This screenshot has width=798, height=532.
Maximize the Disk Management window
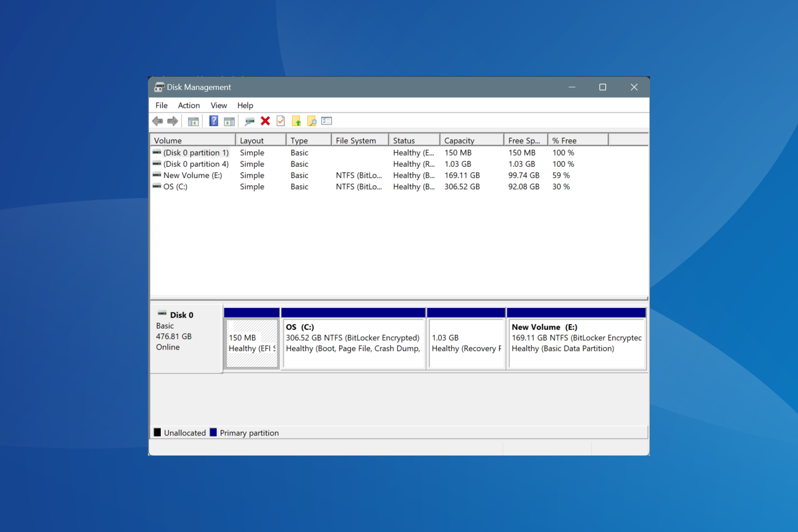[603, 87]
